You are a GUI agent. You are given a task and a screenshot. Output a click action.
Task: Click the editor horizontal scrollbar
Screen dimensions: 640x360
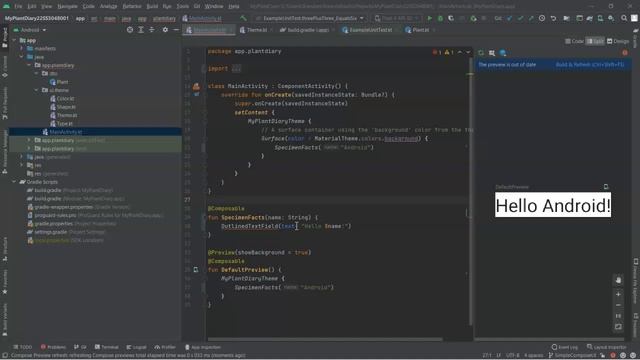325,339
